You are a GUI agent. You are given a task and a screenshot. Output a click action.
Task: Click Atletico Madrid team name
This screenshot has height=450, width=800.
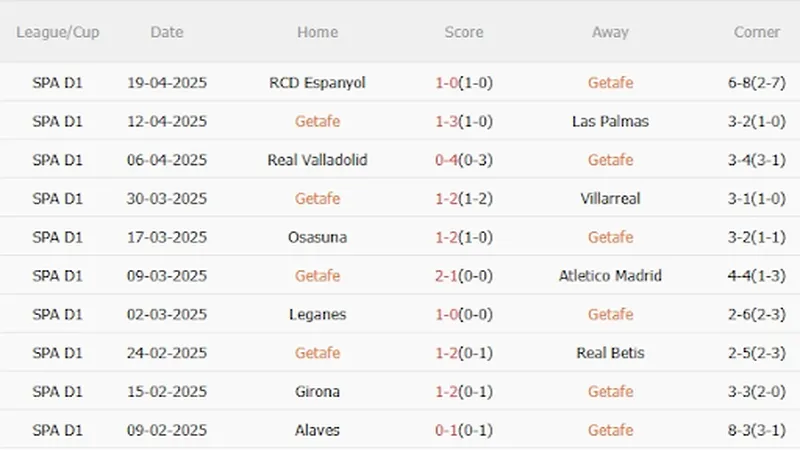(610, 276)
